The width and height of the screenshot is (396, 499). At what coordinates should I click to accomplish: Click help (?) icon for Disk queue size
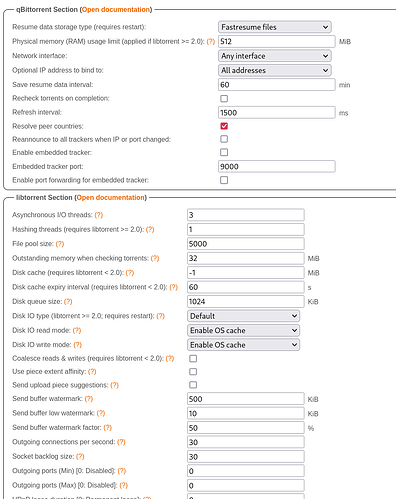click(x=68, y=302)
